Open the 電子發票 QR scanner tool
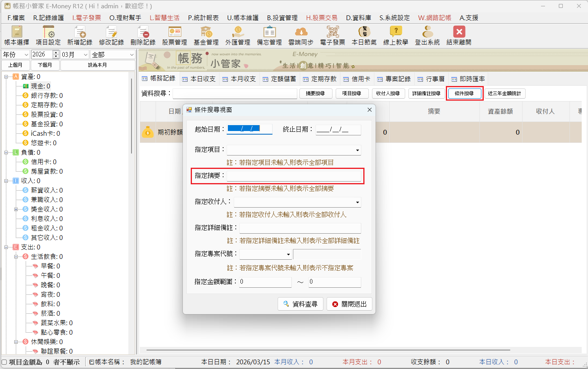Screen dimensions: 588x369 point(332,35)
